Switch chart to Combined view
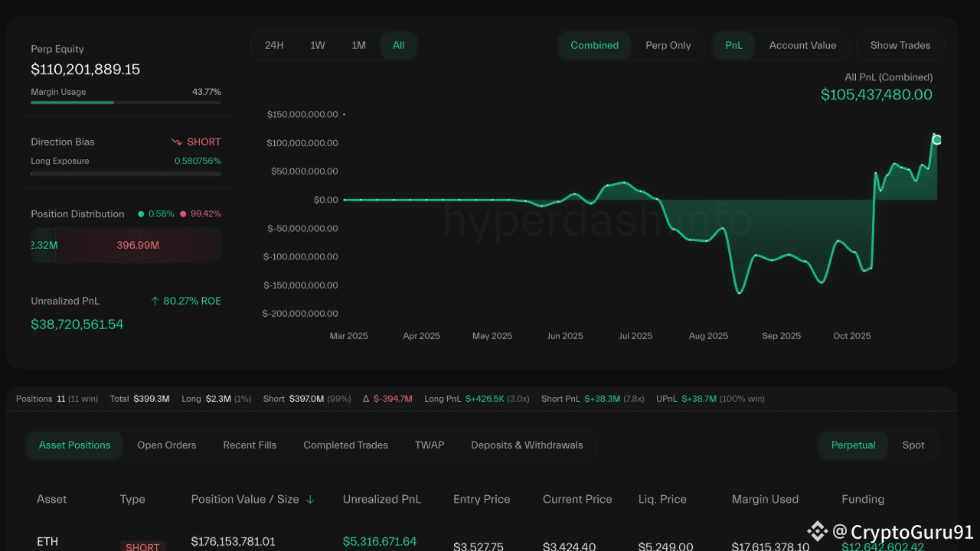980x551 pixels. coord(595,45)
